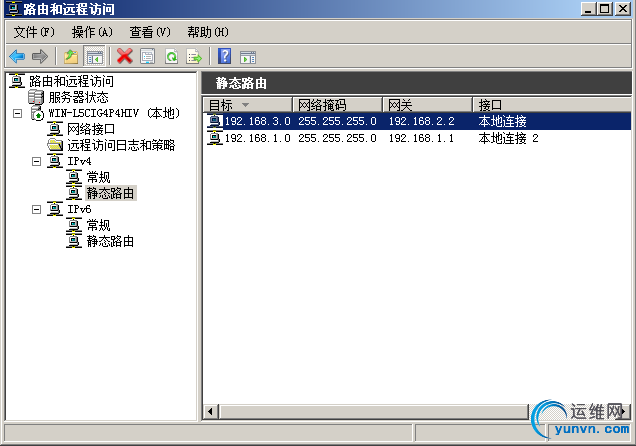Screen dimensions: 636x446
Task: Select 静态路由 under IPv6
Action: (110, 241)
